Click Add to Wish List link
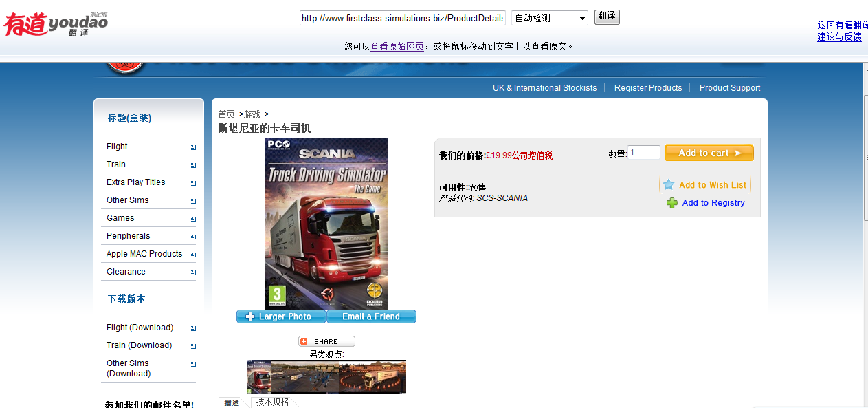This screenshot has width=868, height=408. click(x=713, y=185)
